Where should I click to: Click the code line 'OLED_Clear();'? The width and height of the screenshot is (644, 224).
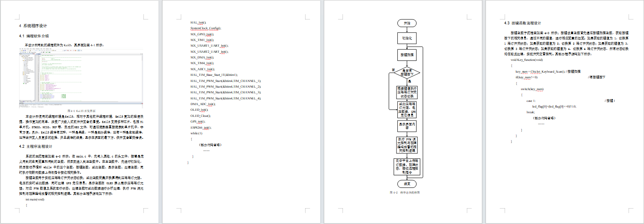pyautogui.click(x=200, y=116)
